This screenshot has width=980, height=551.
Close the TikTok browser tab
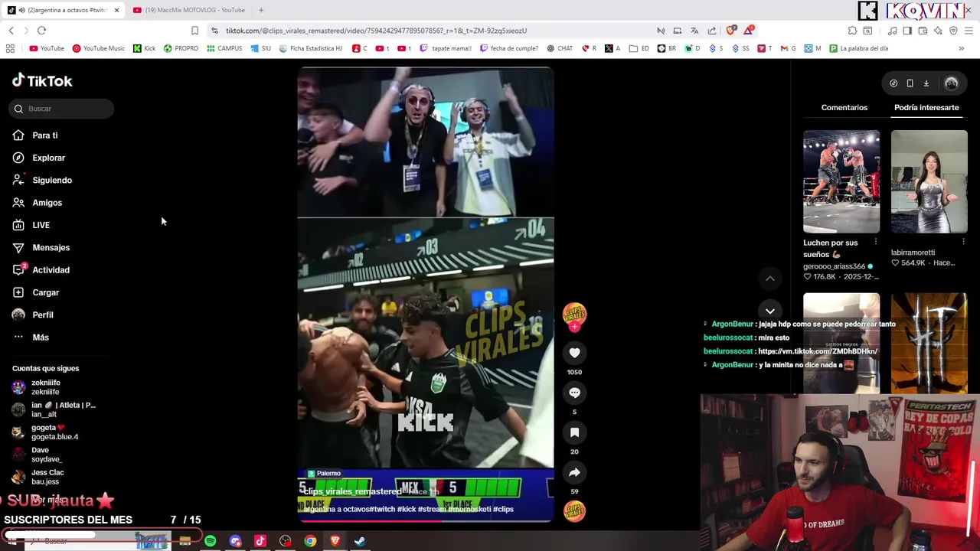[x=116, y=10]
